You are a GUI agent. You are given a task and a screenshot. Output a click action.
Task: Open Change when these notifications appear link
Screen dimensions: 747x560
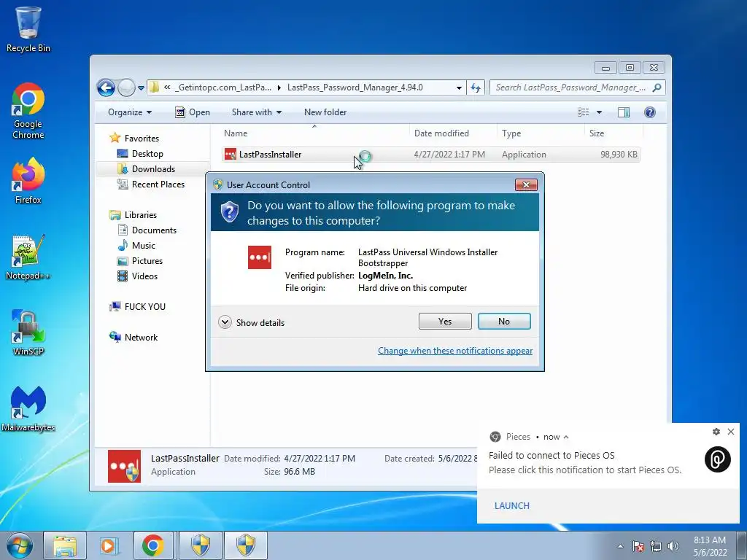(455, 351)
